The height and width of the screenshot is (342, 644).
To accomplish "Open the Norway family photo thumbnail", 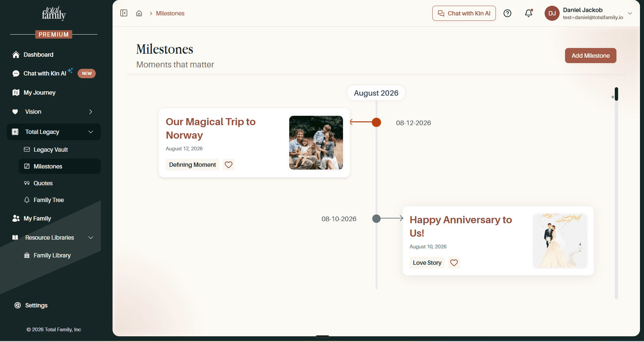I will [x=316, y=143].
